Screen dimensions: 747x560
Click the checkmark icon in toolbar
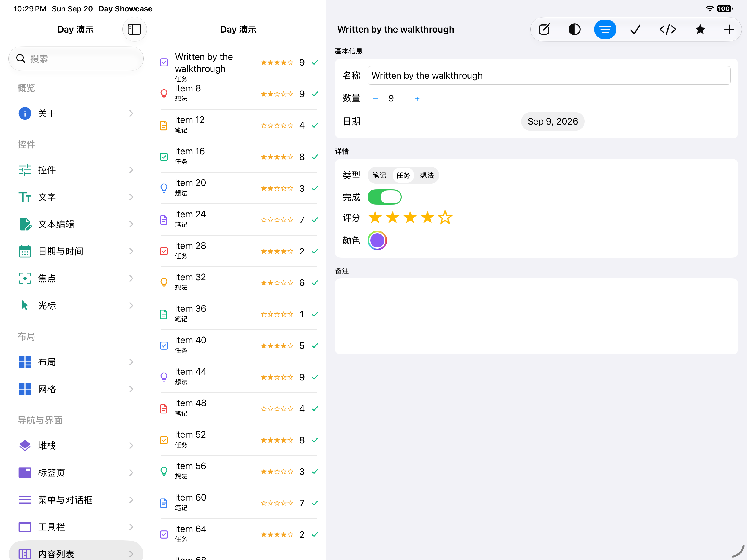click(x=635, y=29)
